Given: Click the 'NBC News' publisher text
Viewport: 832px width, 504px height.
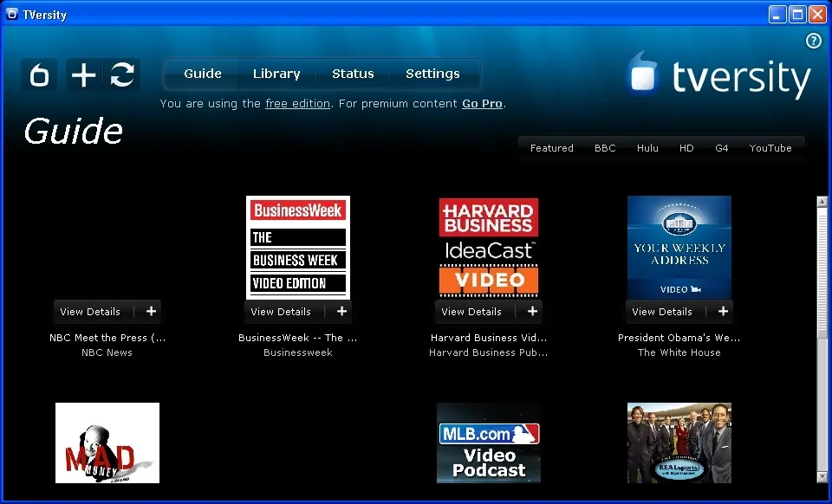Looking at the screenshot, I should tap(107, 352).
